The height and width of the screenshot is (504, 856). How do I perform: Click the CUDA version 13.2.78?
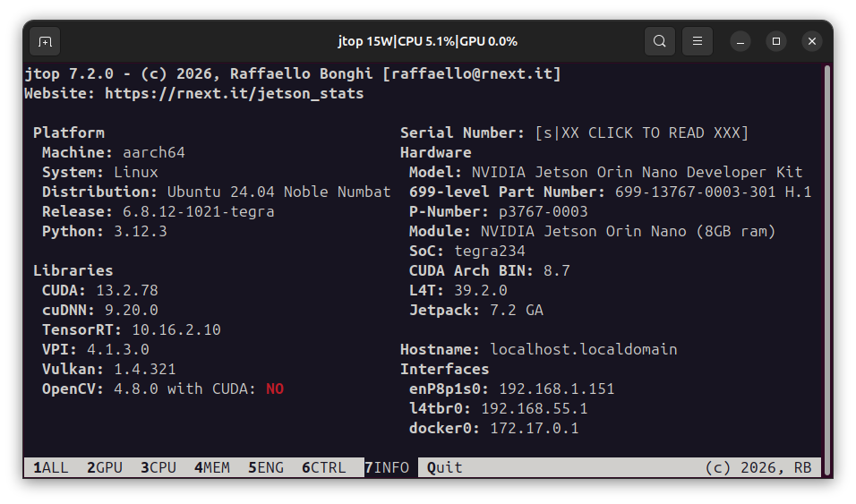point(127,291)
